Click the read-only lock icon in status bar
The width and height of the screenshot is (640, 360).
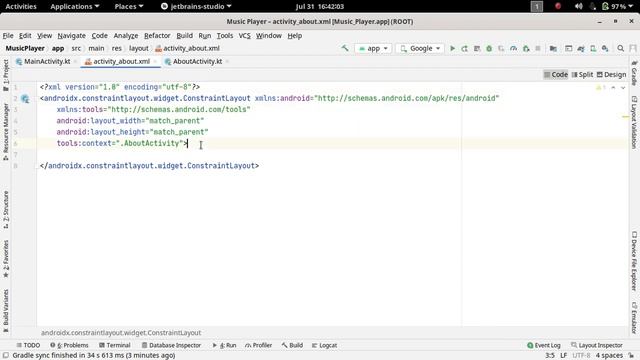click(631, 356)
